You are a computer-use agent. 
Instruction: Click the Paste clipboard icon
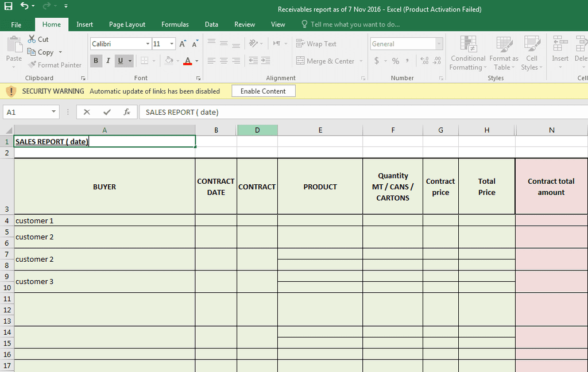coord(14,45)
